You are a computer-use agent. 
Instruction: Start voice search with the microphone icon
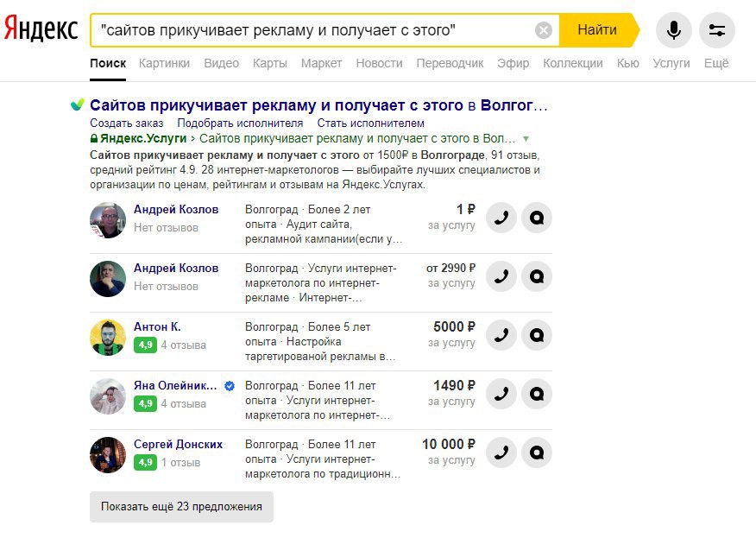click(673, 30)
